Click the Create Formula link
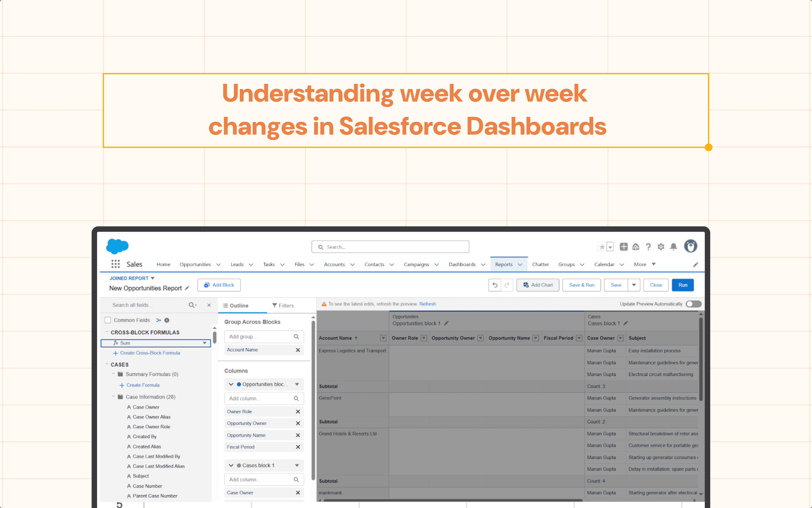This screenshot has width=812, height=508. click(x=143, y=385)
